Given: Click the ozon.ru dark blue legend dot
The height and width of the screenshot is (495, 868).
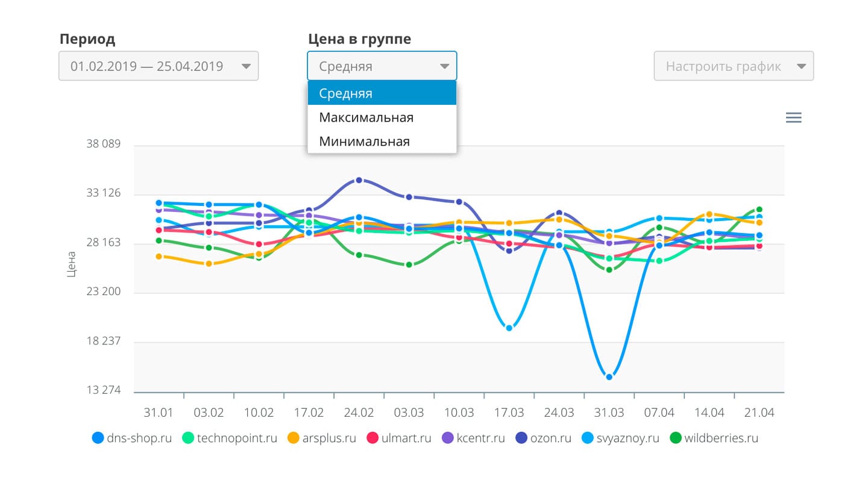Looking at the screenshot, I should [521, 438].
